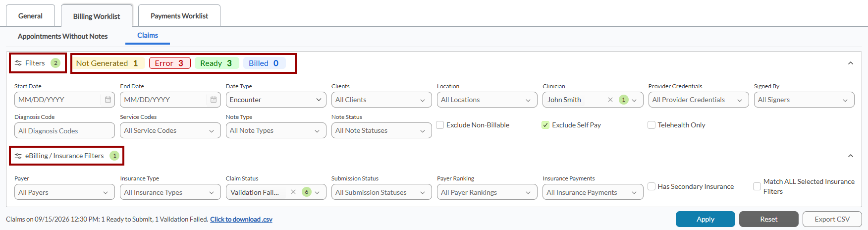The image size is (868, 230).
Task: Click the download .csv link
Action: pos(241,219)
